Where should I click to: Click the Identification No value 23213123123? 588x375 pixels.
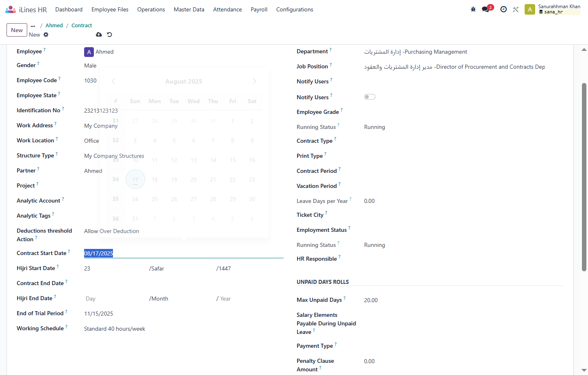101,111
